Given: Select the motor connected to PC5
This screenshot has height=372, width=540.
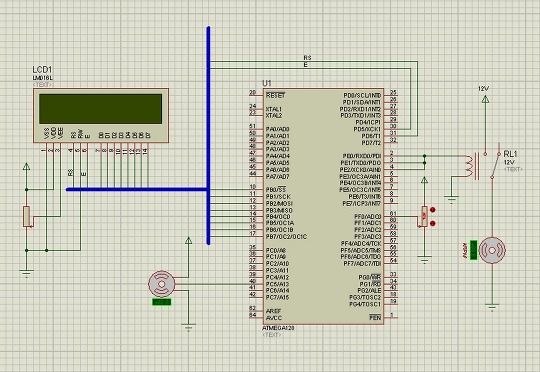Looking at the screenshot, I should (x=162, y=284).
